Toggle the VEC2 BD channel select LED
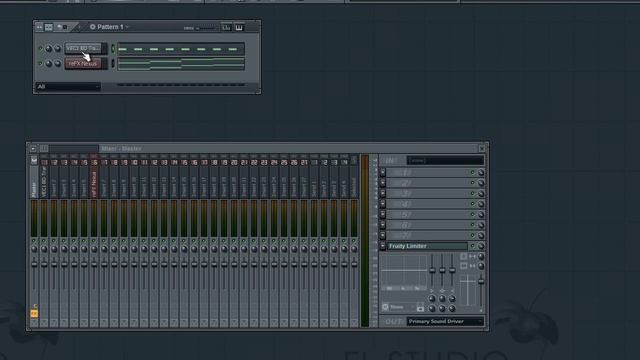The height and width of the screenshot is (360, 640). click(113, 49)
